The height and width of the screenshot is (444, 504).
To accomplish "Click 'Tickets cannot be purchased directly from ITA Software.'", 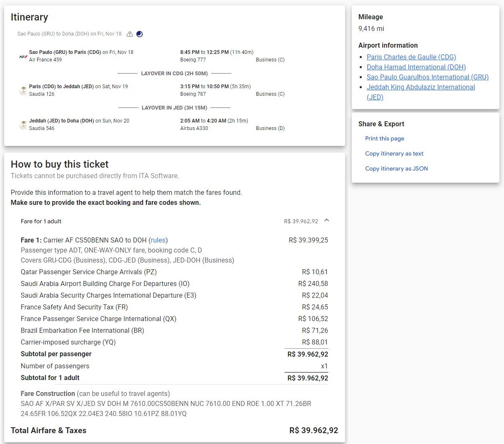I will pos(95,176).
